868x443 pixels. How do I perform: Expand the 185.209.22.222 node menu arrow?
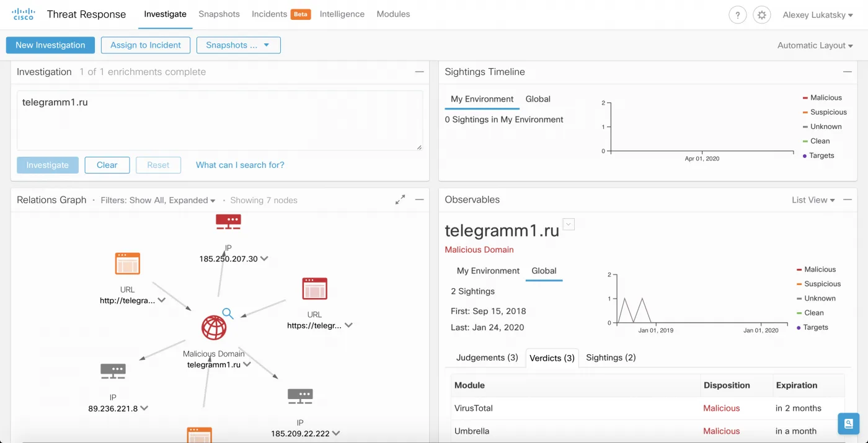coord(335,434)
